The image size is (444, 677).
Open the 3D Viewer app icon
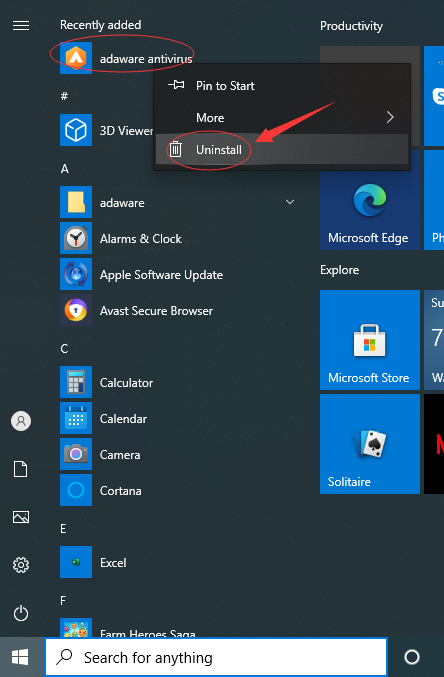pos(76,130)
